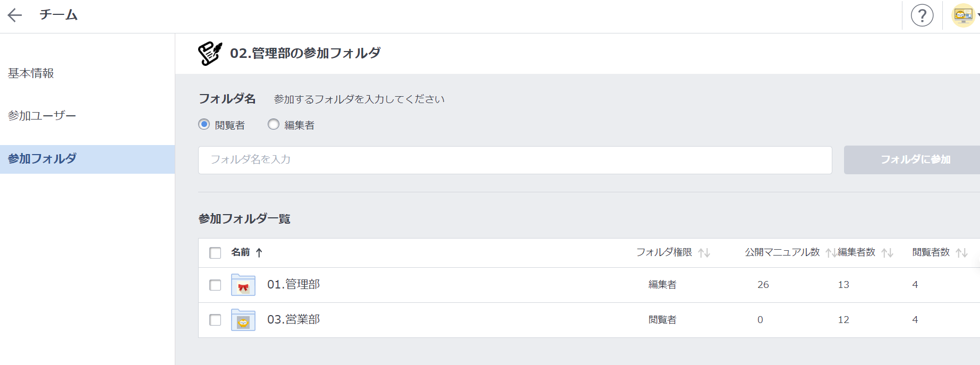Open 参加ユーザー in the sidebar
This screenshot has height=365, width=980.
[x=42, y=116]
